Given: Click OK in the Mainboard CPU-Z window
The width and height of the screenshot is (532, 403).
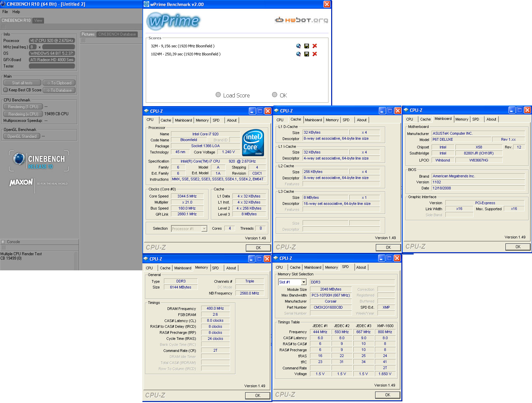Looking at the screenshot, I should pos(518,247).
